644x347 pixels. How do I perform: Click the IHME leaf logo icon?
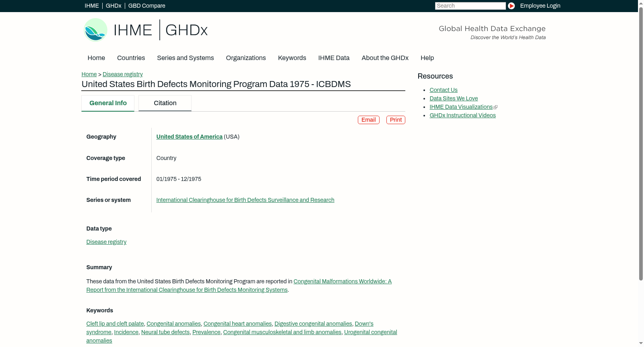[95, 30]
